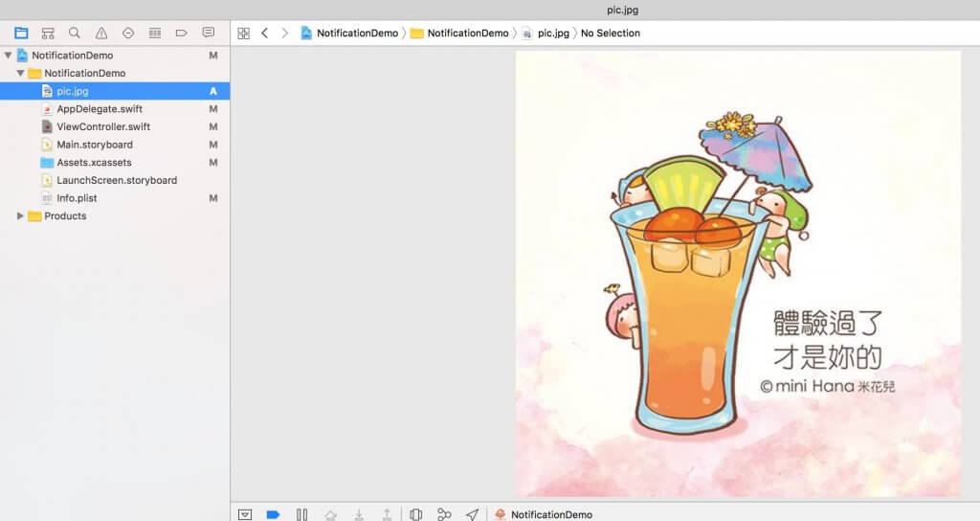Toggle breakpoints activation in debug bar
Viewport: 980px width, 521px height.
273,514
